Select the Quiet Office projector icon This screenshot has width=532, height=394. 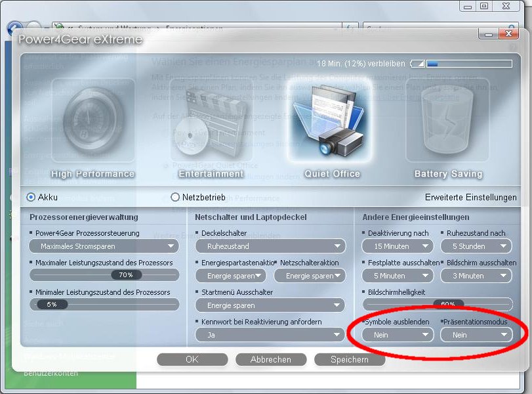tap(332, 123)
